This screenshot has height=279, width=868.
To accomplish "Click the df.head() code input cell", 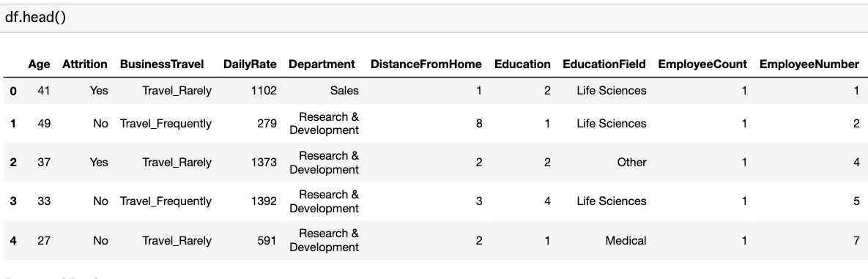I will (x=434, y=18).
